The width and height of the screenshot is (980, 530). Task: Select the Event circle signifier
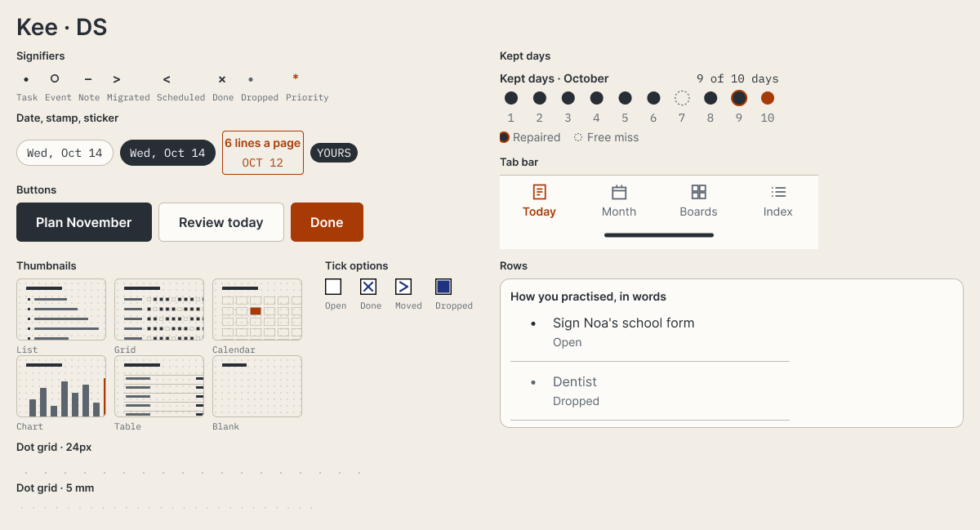pos(55,78)
